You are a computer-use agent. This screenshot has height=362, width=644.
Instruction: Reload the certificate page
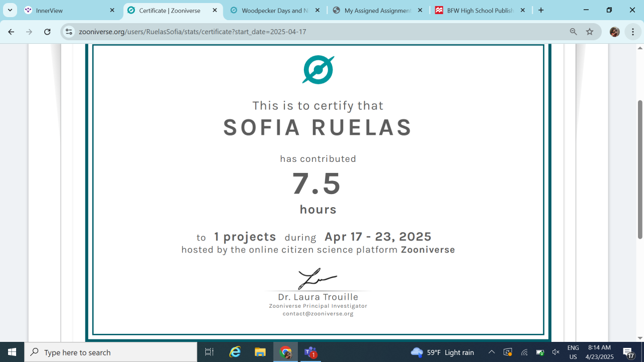pos(47,32)
